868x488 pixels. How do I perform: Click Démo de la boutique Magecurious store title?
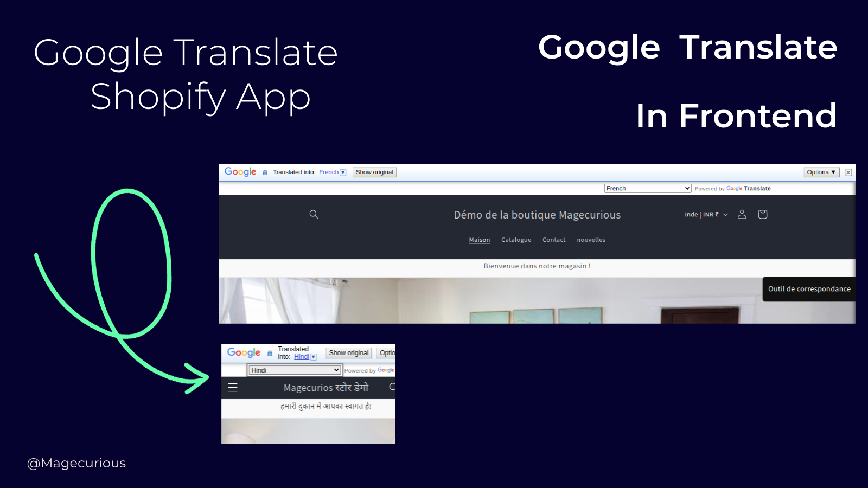(537, 215)
